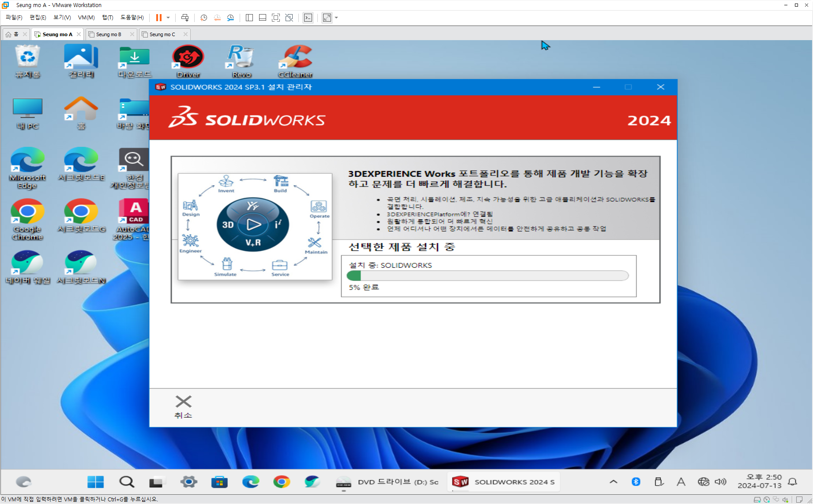
Task: Open the console view icon
Action: 308,18
